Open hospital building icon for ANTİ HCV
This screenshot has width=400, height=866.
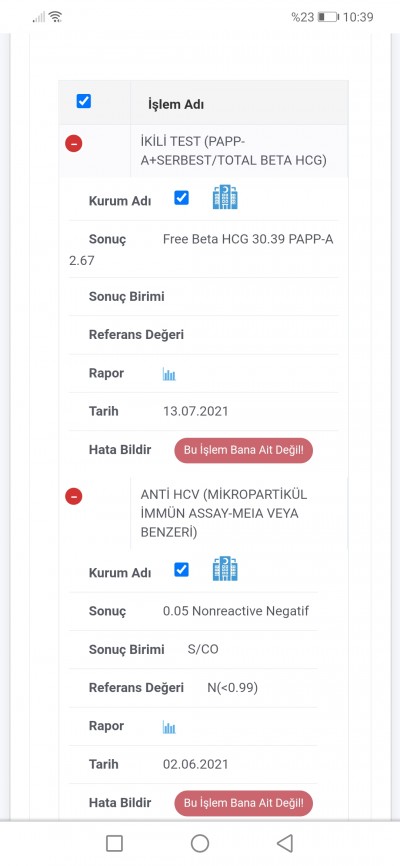pyautogui.click(x=225, y=569)
